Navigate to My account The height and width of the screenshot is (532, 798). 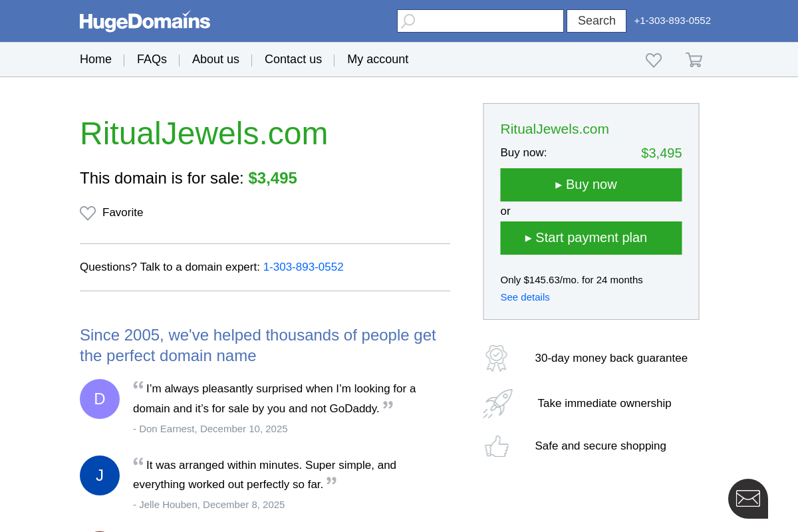pyautogui.click(x=378, y=59)
